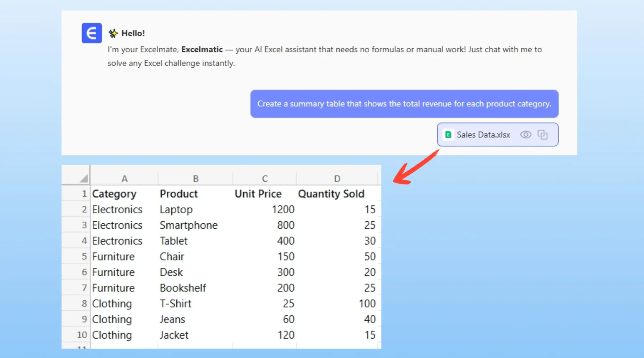Click the sparkle icon beside Hello!
644x358 pixels.
(113, 33)
